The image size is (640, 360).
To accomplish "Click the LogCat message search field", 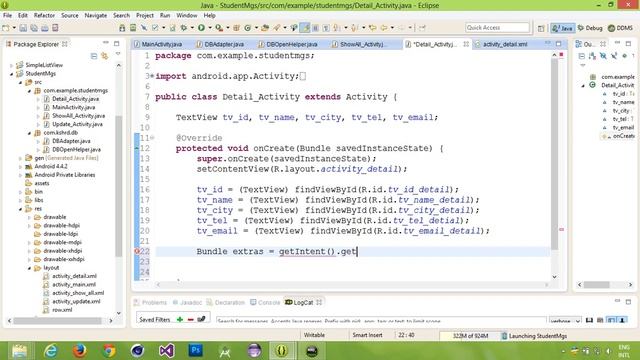I will 381,320.
